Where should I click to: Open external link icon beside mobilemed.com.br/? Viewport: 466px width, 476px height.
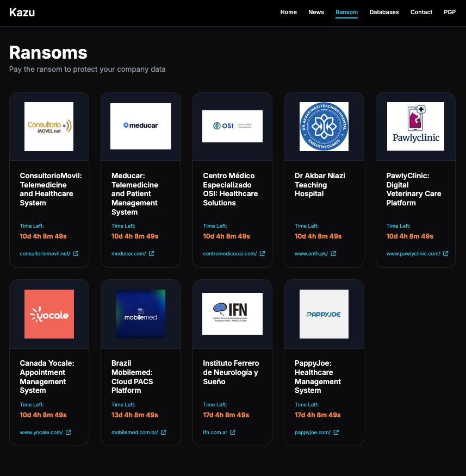[164, 433]
